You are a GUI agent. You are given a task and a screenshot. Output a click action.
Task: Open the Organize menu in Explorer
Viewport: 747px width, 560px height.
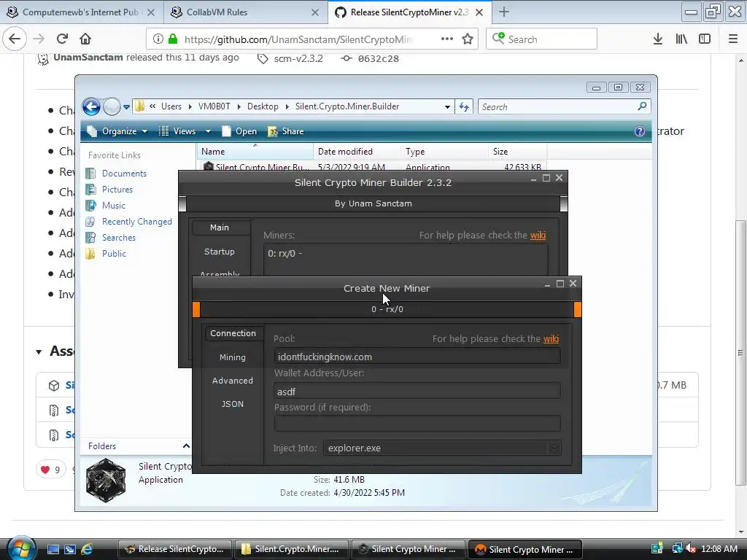tap(117, 131)
